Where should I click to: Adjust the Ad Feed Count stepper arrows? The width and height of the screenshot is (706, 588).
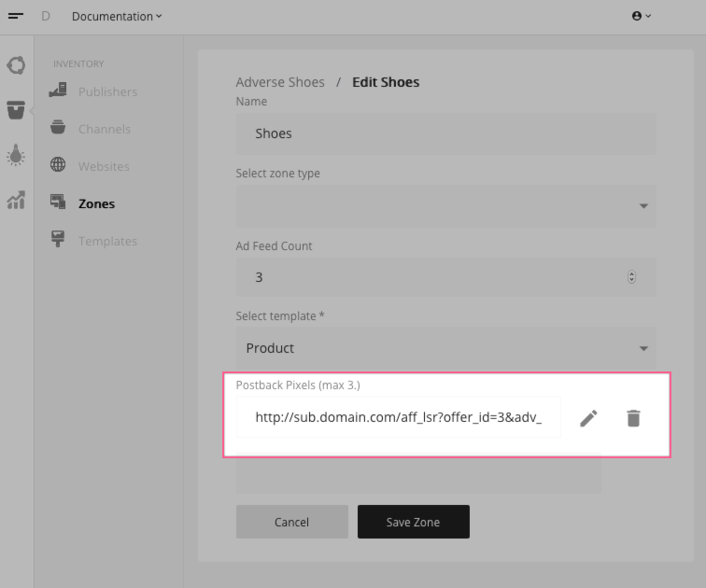click(631, 276)
